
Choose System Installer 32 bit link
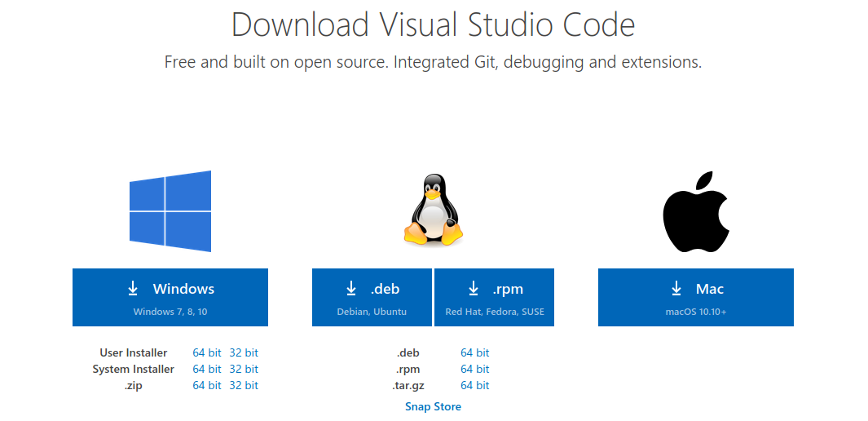tap(244, 369)
